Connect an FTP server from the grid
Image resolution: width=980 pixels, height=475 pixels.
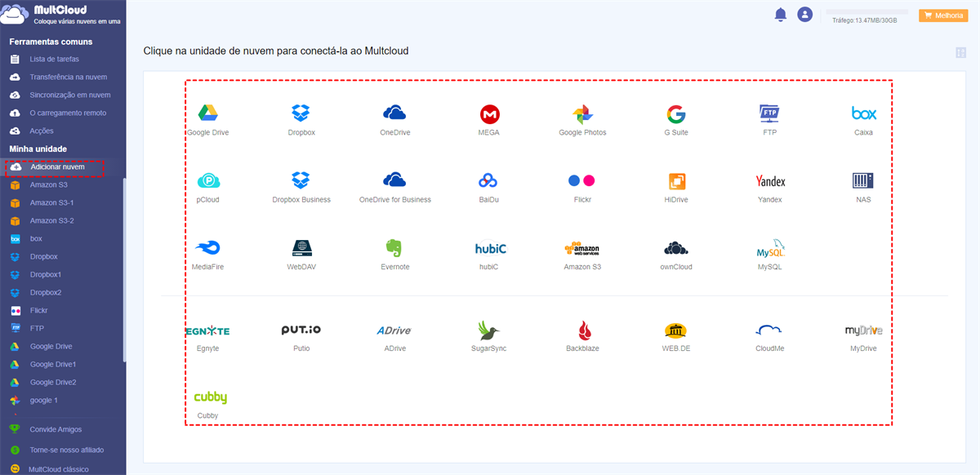coord(769,113)
